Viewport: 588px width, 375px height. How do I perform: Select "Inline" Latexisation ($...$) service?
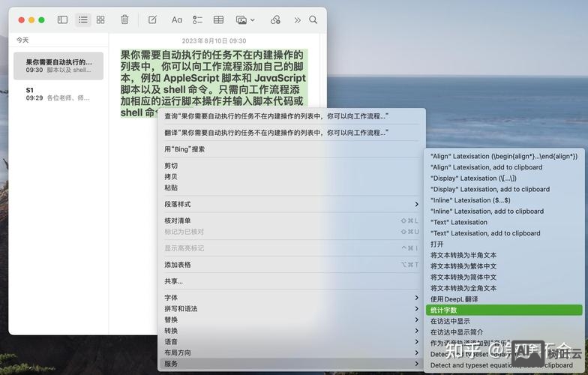click(x=504, y=200)
